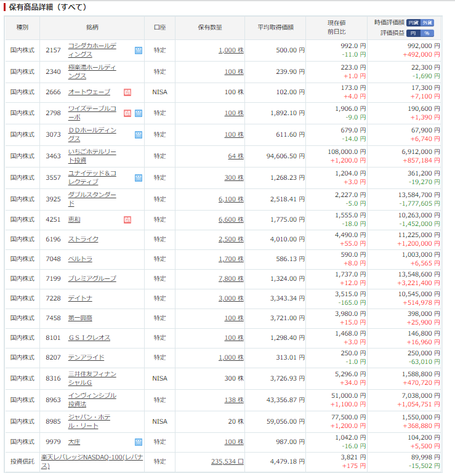This screenshot has height=476, width=455.
Task: Open the DDホールディングス stock link
Action: tap(92, 134)
